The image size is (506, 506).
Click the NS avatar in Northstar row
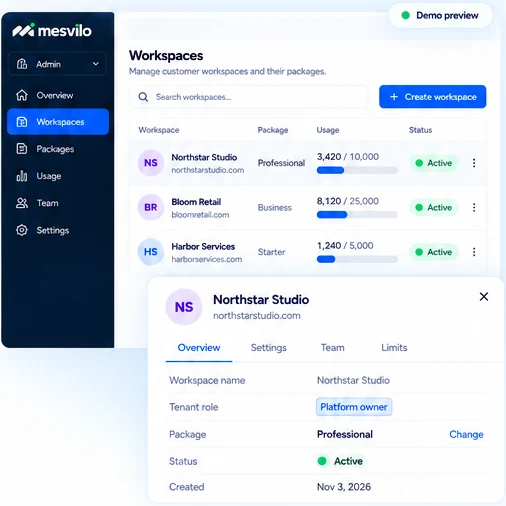coord(151,163)
